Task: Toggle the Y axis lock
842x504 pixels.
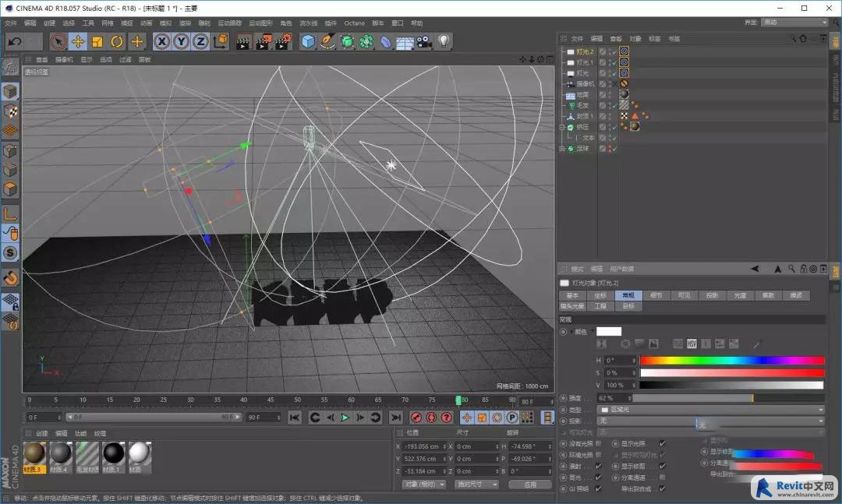Action: pyautogui.click(x=181, y=41)
